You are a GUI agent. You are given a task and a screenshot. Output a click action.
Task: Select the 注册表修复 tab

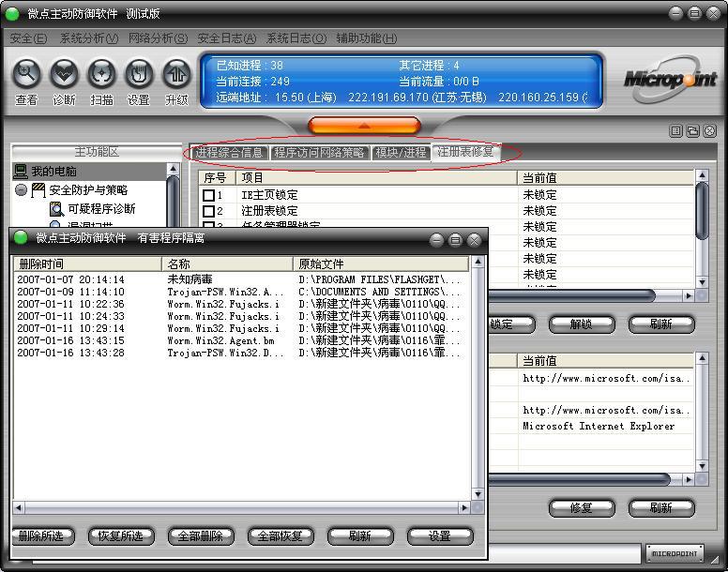click(x=465, y=152)
